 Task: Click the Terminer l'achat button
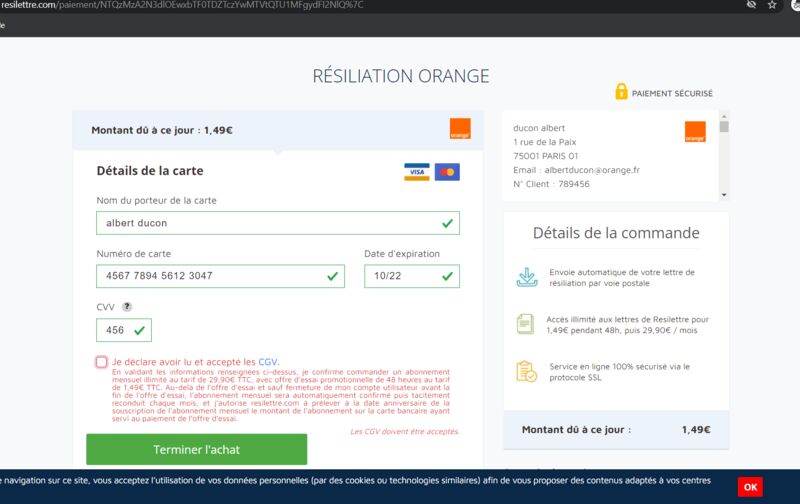196,449
